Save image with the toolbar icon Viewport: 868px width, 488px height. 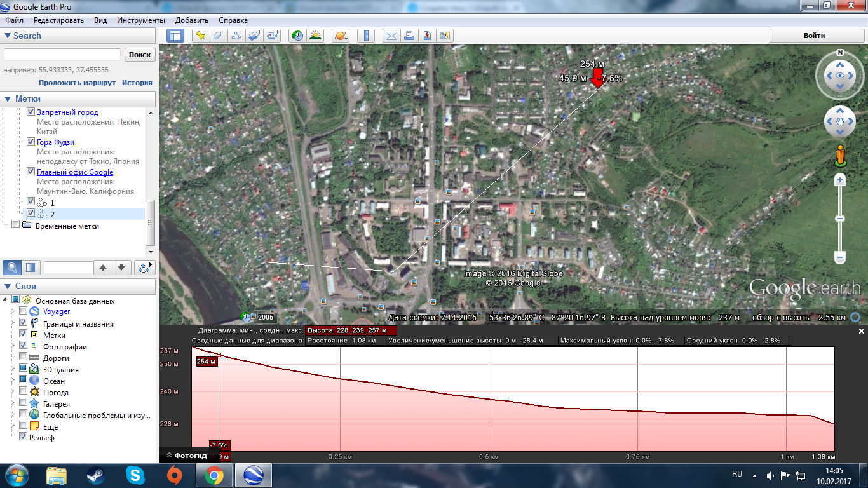tap(427, 36)
